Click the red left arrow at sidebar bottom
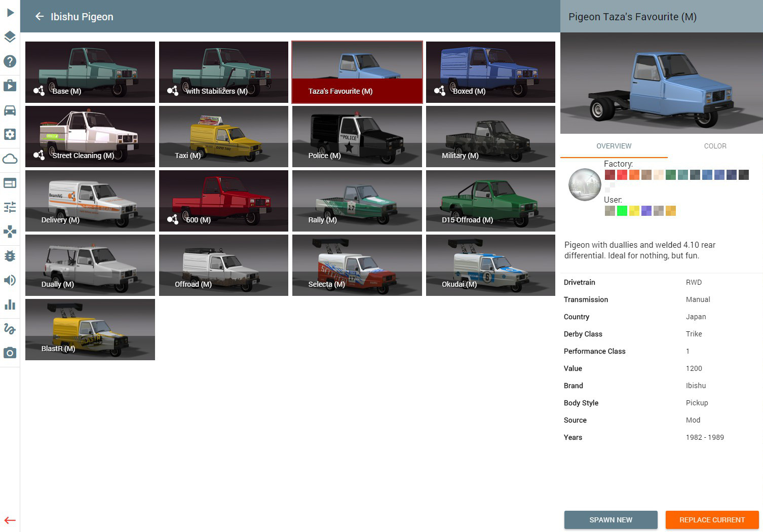 point(10,520)
